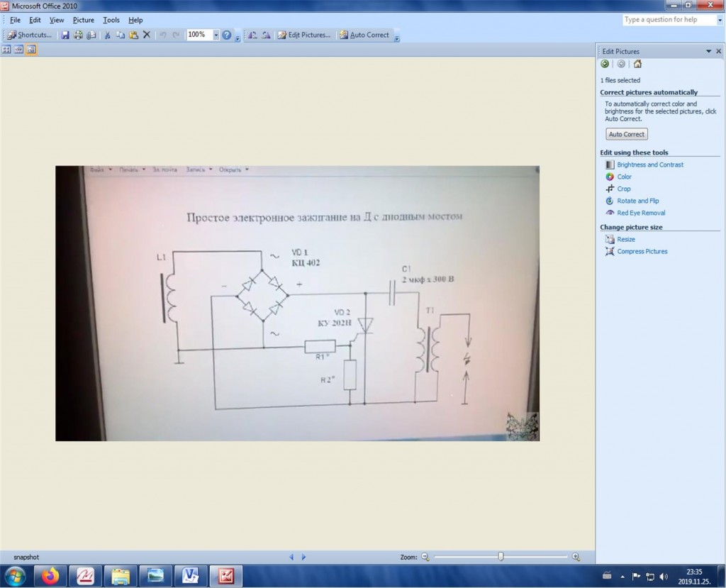Open the Picture menu
This screenshot has height=588, width=726.
[x=83, y=20]
